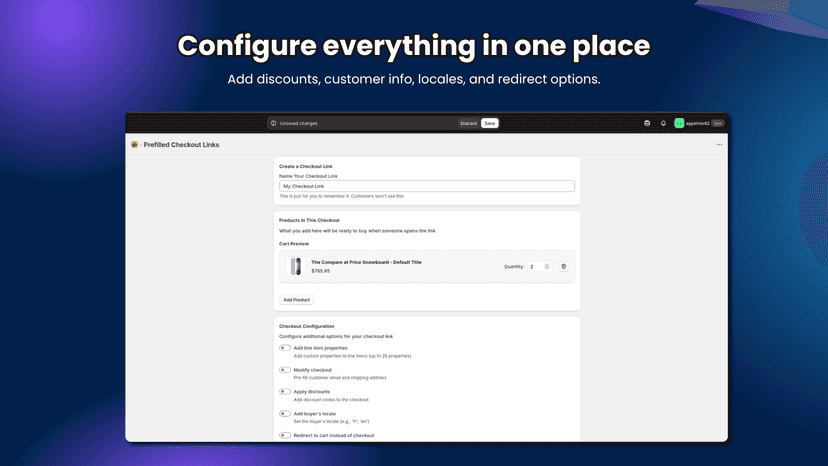Click the Add Product button

pyautogui.click(x=297, y=300)
